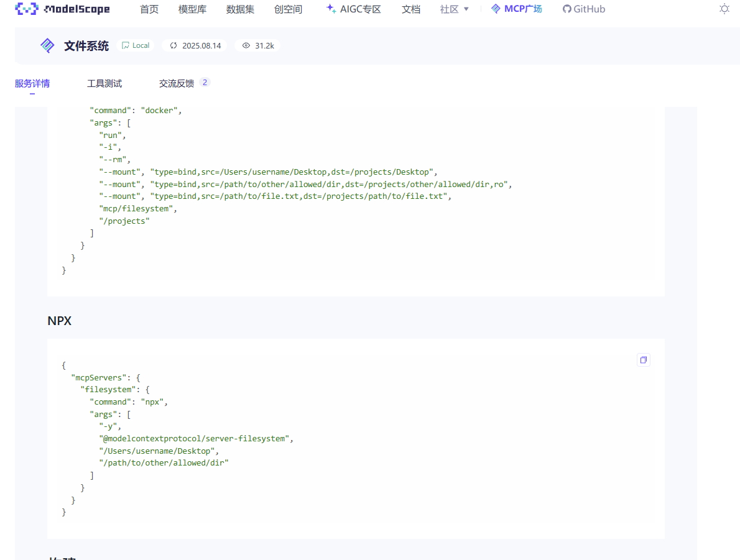Click the "command": "npx" line

129,402
